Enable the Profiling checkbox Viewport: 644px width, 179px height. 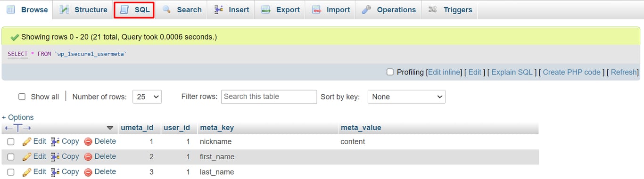click(x=390, y=72)
